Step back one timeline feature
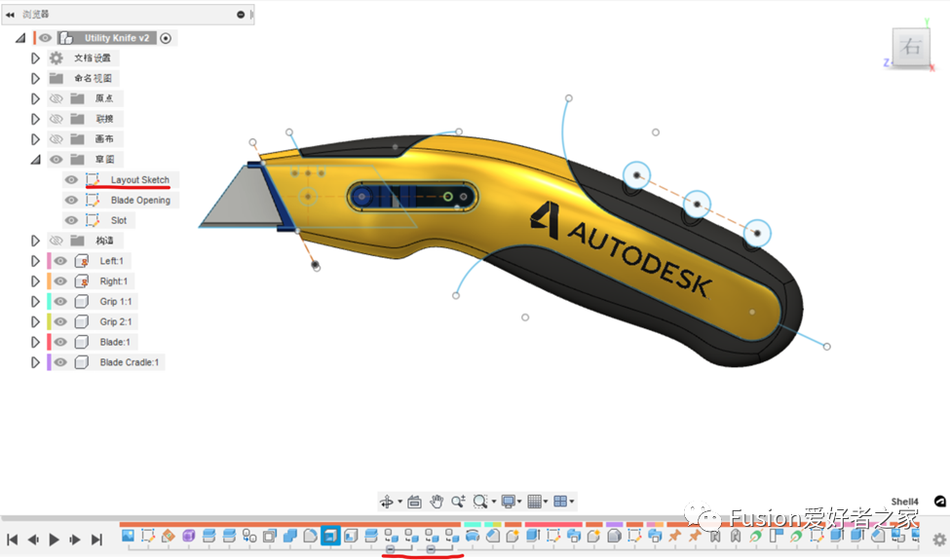This screenshot has height=560, width=950. point(33,540)
